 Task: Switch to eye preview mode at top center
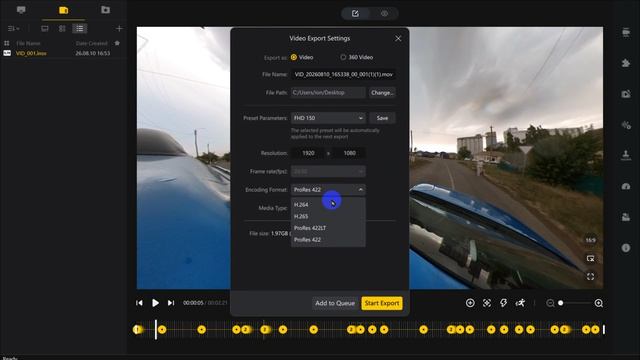pos(384,13)
